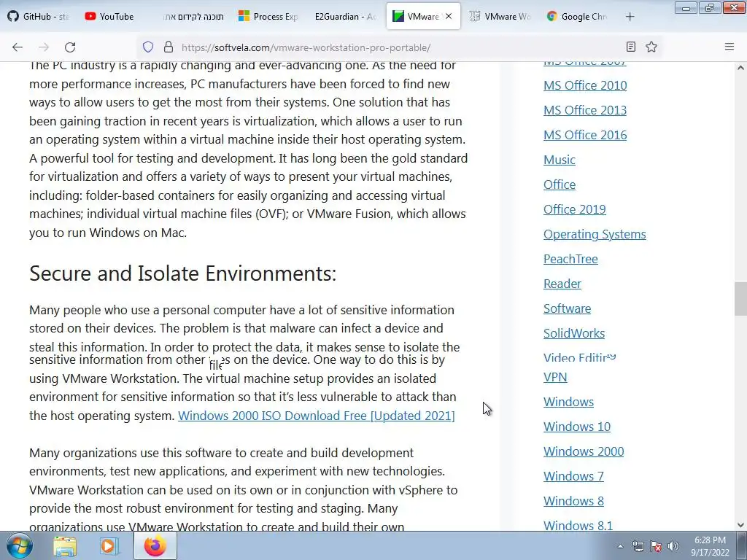This screenshot has width=747, height=560.
Task: Open MS Office 2013 category
Action: tap(585, 111)
